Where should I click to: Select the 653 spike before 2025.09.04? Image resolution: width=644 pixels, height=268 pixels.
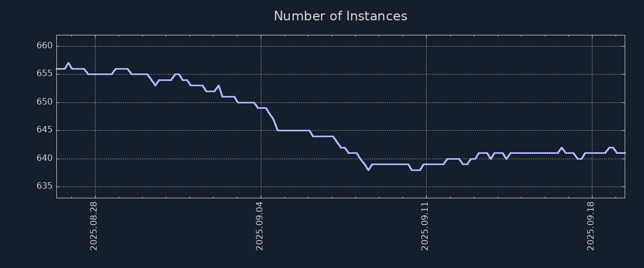[218, 86]
